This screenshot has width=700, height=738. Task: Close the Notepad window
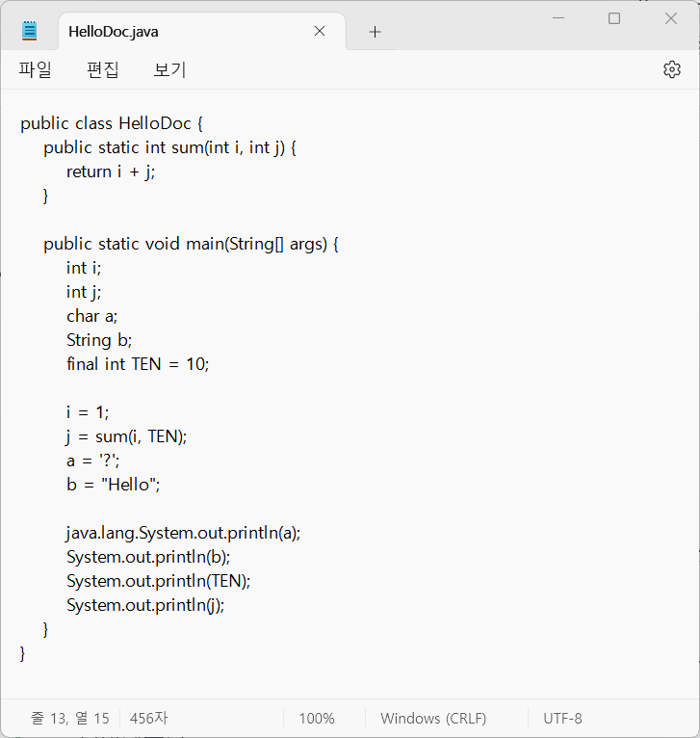pos(671,18)
